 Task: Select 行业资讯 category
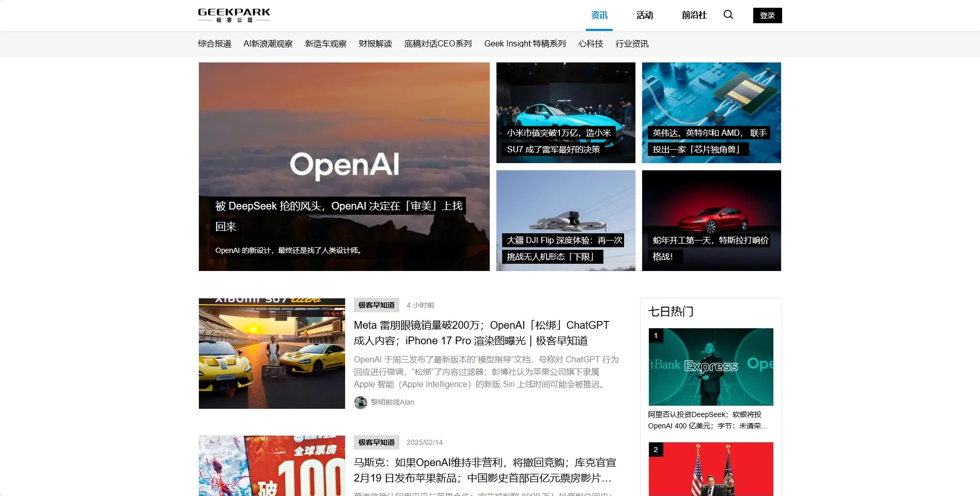coord(632,44)
